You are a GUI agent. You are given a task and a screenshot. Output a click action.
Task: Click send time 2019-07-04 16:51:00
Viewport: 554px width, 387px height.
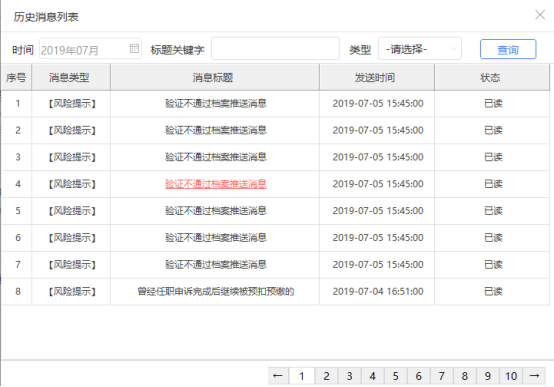(x=378, y=291)
